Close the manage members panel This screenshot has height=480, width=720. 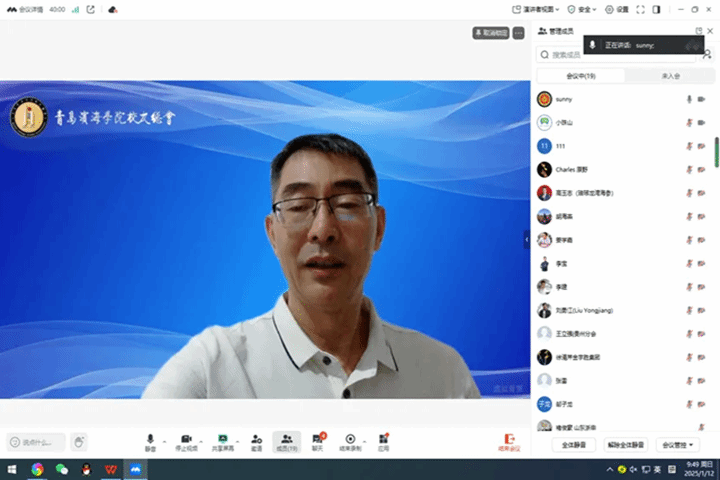[710, 31]
